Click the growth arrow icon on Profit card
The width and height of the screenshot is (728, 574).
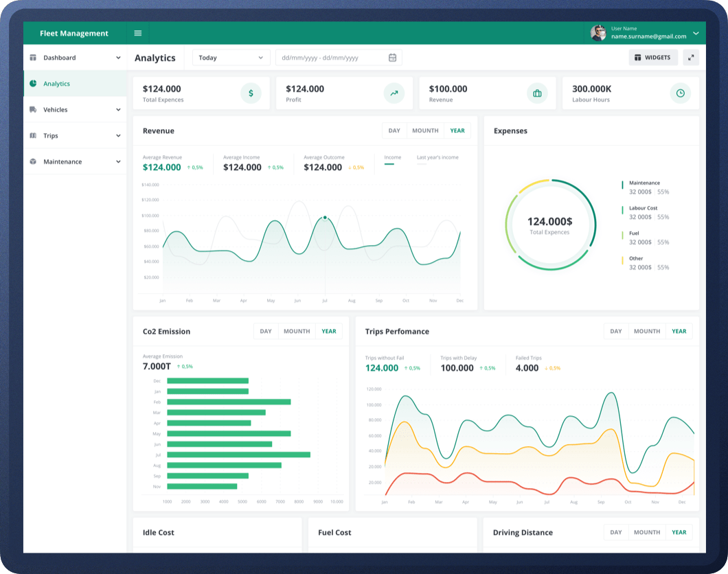394,92
